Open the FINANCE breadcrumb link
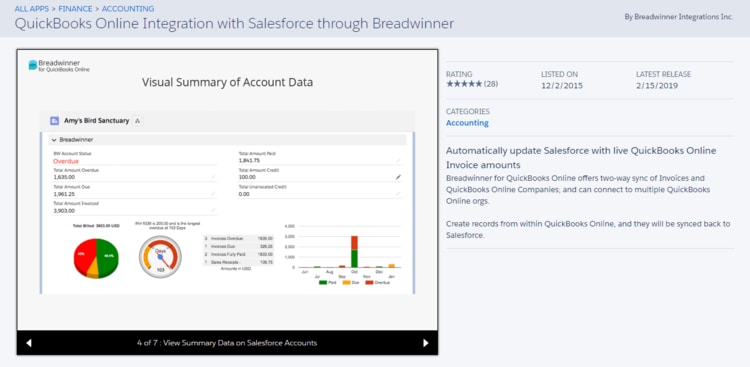This screenshot has height=367, width=750. pos(75,9)
